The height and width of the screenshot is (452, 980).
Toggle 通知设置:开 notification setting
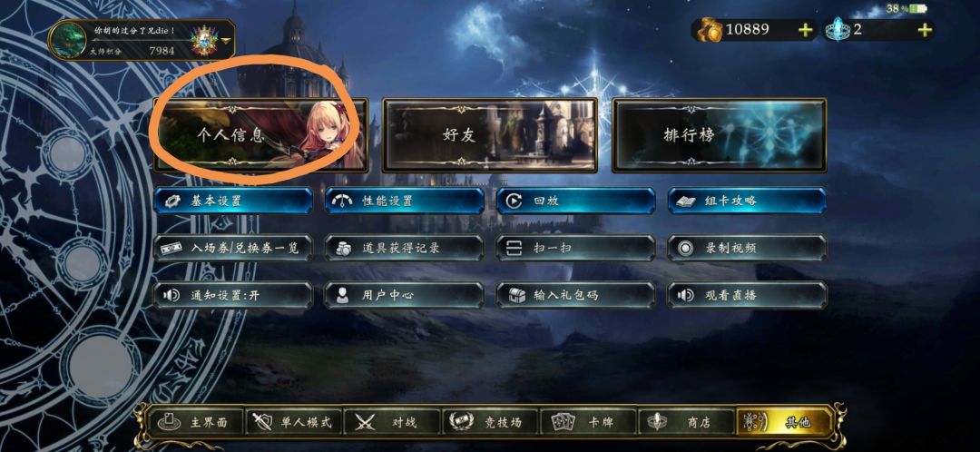tap(233, 295)
